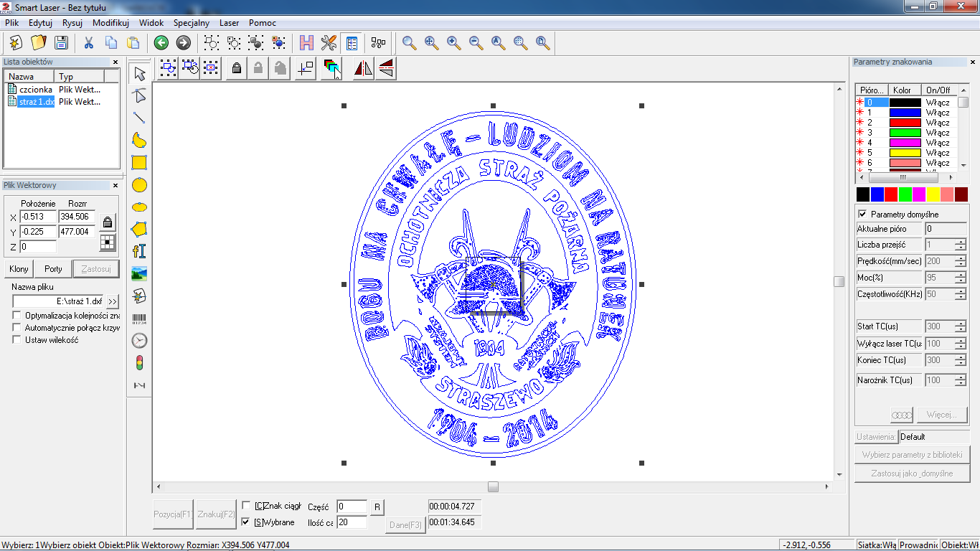Pick the vector file import tool
This screenshot has height=551, width=980.
(139, 296)
